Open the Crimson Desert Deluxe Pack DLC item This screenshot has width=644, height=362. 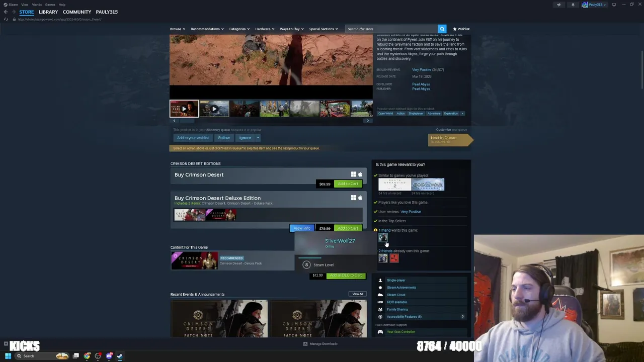[232, 261]
